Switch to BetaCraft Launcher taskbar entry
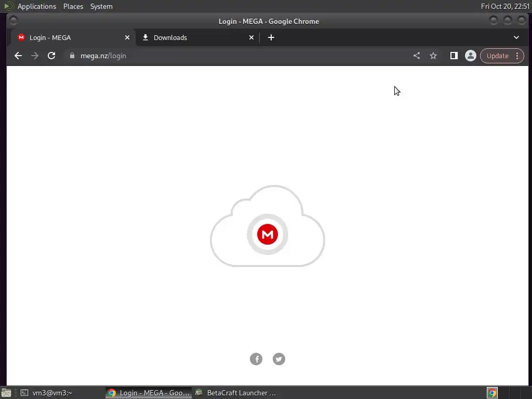This screenshot has width=532, height=399. click(236, 393)
